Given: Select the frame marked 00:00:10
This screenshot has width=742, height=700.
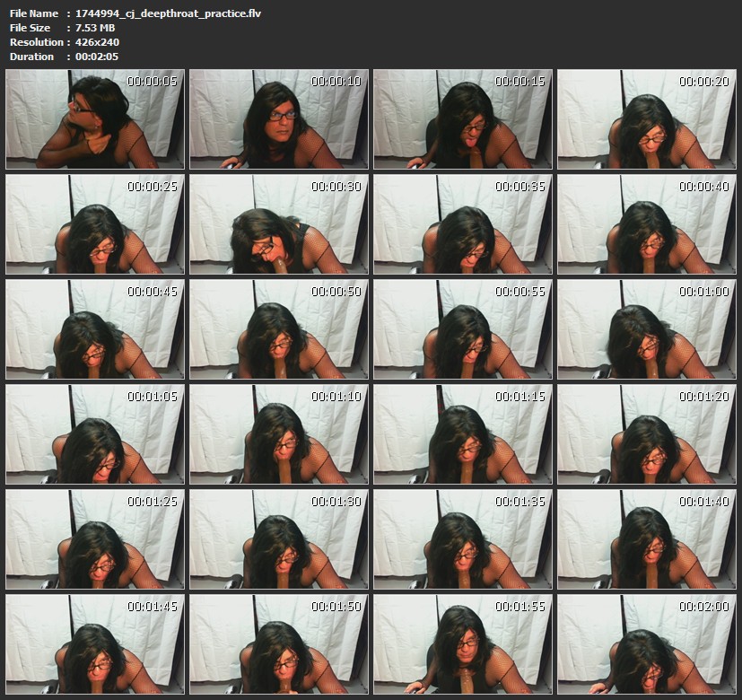Looking at the screenshot, I should [279, 119].
